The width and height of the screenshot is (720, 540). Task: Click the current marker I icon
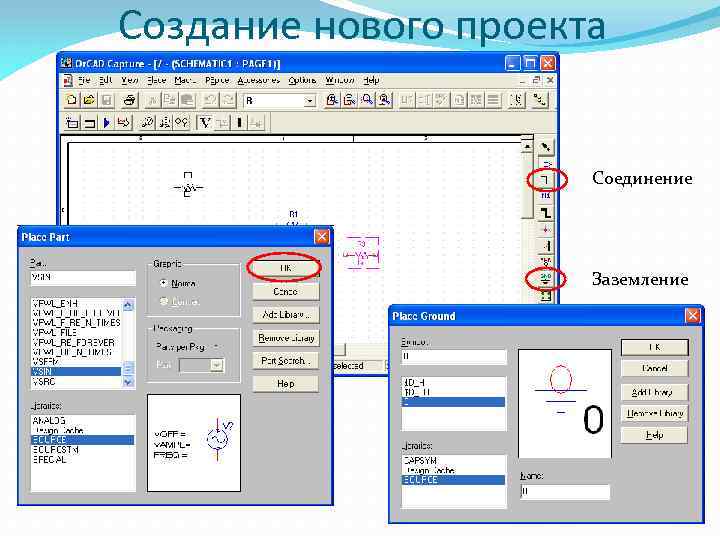[239, 123]
